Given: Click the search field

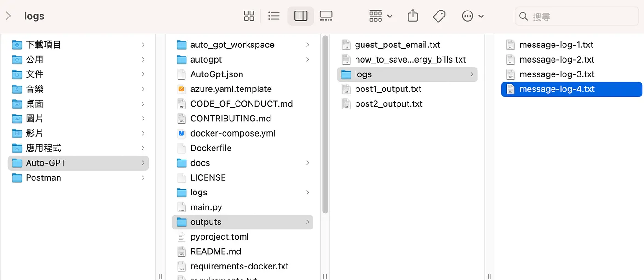Looking at the screenshot, I should point(577,17).
